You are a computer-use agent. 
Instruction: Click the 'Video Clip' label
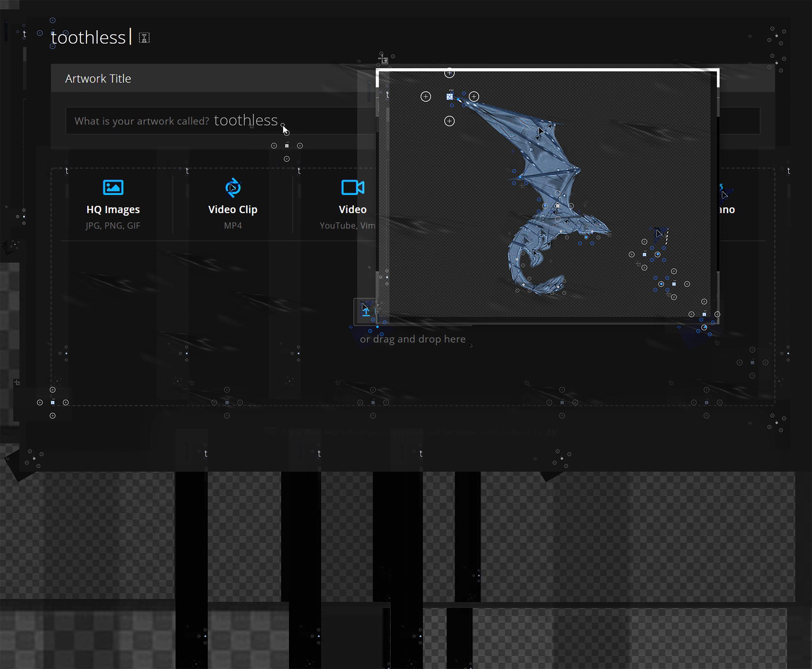point(233,210)
